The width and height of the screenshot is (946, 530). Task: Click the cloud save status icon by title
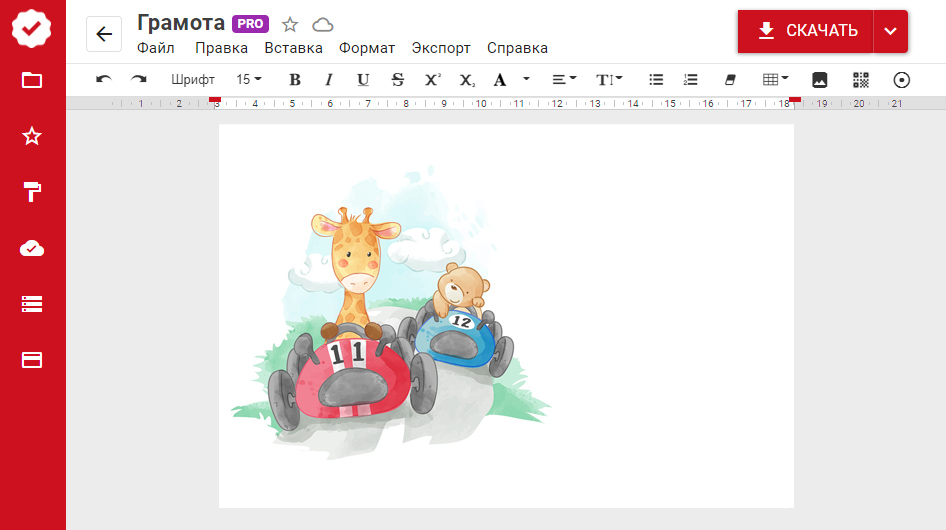pos(323,25)
